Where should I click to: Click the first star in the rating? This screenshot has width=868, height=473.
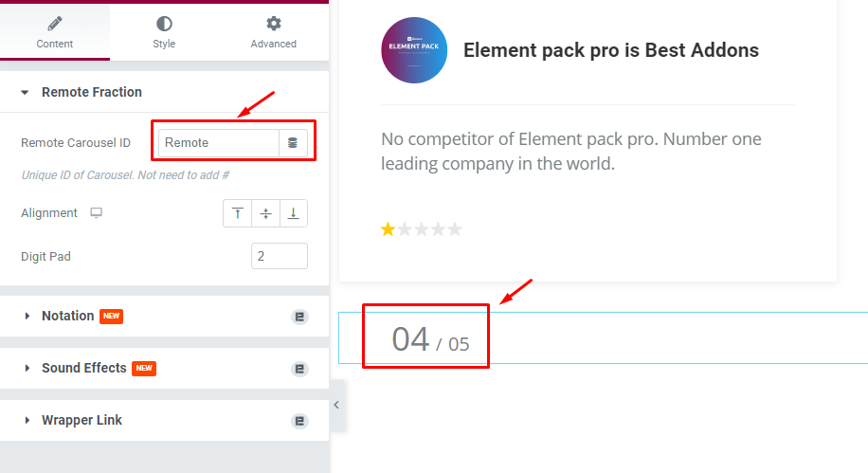(x=389, y=228)
